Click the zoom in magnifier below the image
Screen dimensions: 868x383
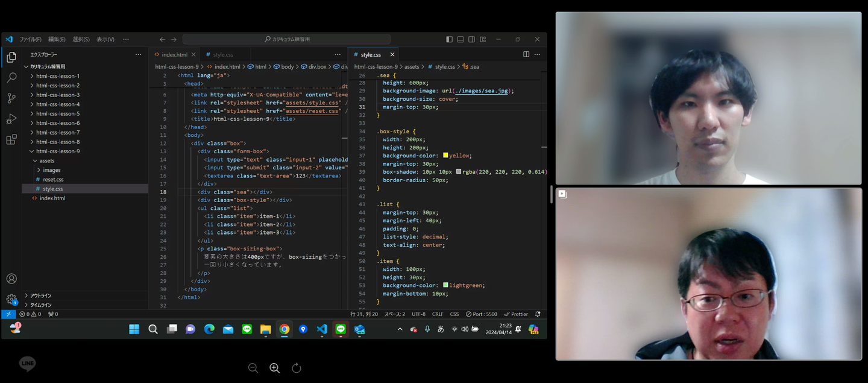274,368
